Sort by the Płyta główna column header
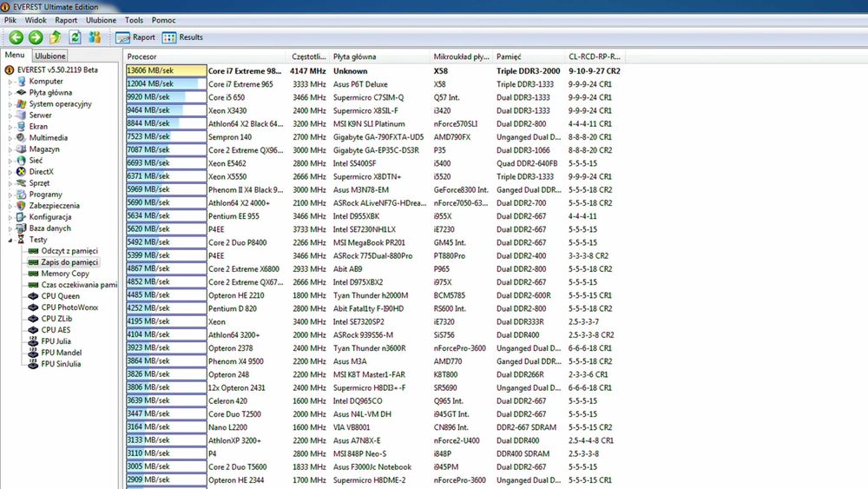The width and height of the screenshot is (868, 489). pyautogui.click(x=380, y=56)
